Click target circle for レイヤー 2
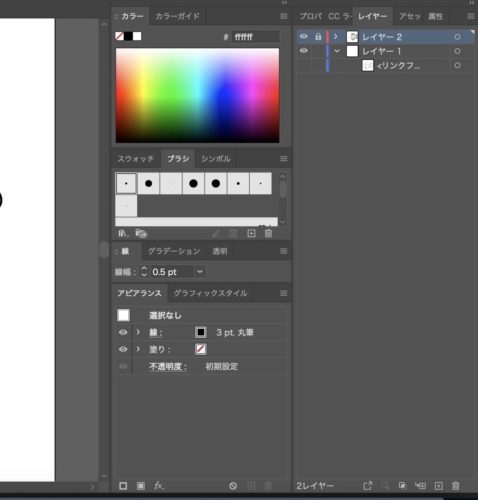Image resolution: width=478 pixels, height=500 pixels. click(x=457, y=37)
